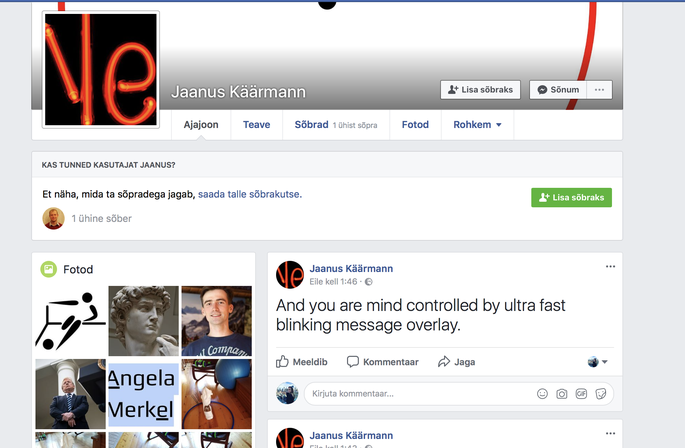
Task: Add a GIF with the GIF icon
Action: tap(581, 394)
